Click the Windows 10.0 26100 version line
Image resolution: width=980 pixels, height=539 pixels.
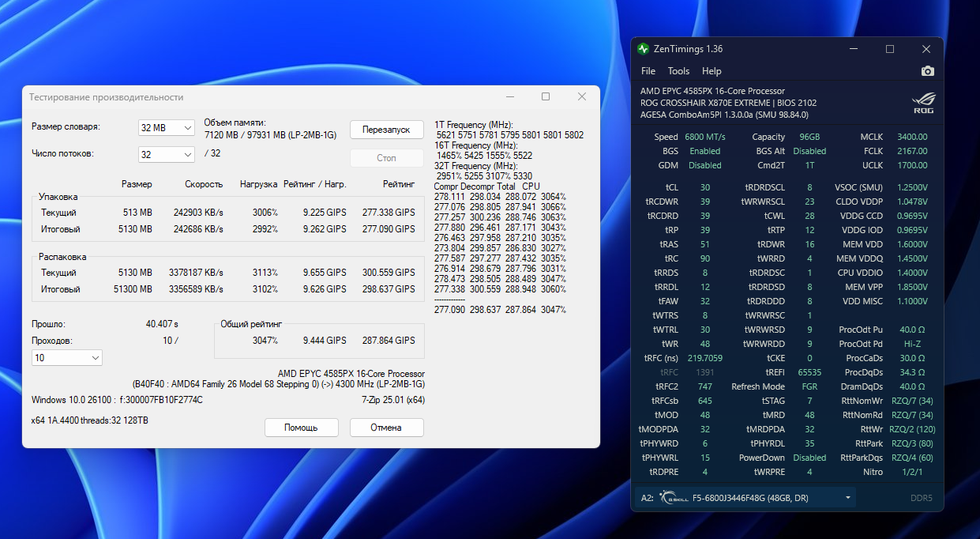tap(117, 400)
